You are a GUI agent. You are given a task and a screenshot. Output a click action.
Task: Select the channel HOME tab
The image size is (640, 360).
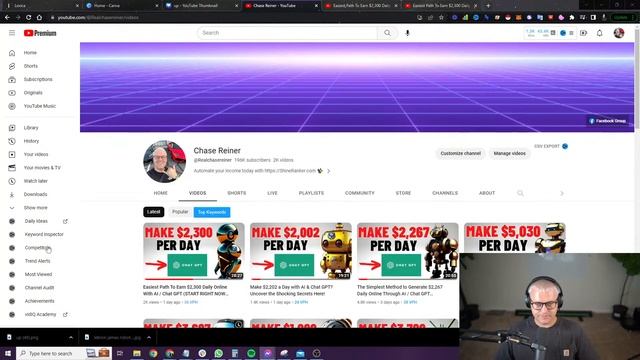(x=160, y=193)
